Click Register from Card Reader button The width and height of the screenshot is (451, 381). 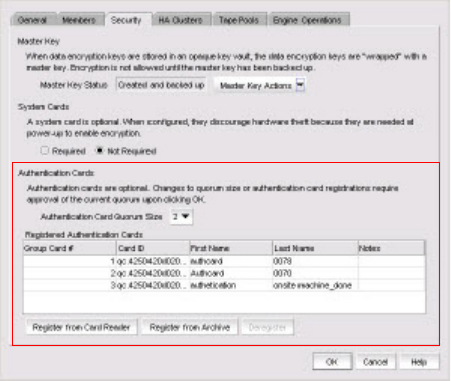81,327
